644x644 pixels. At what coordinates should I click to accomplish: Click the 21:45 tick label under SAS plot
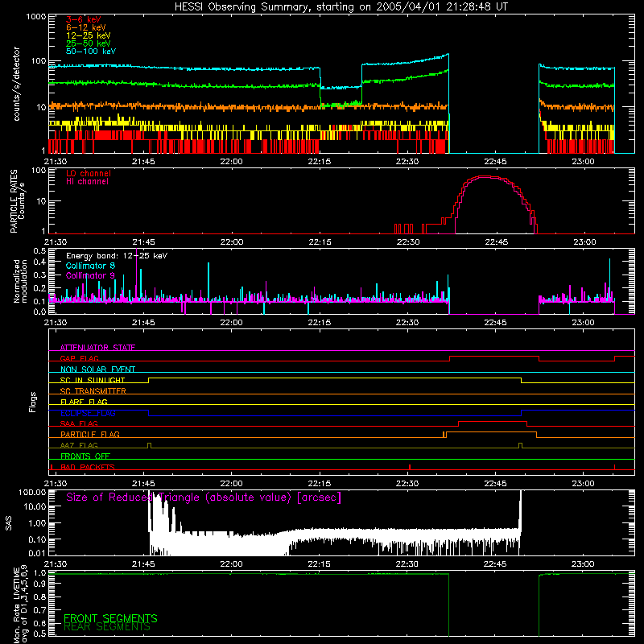[x=143, y=564]
